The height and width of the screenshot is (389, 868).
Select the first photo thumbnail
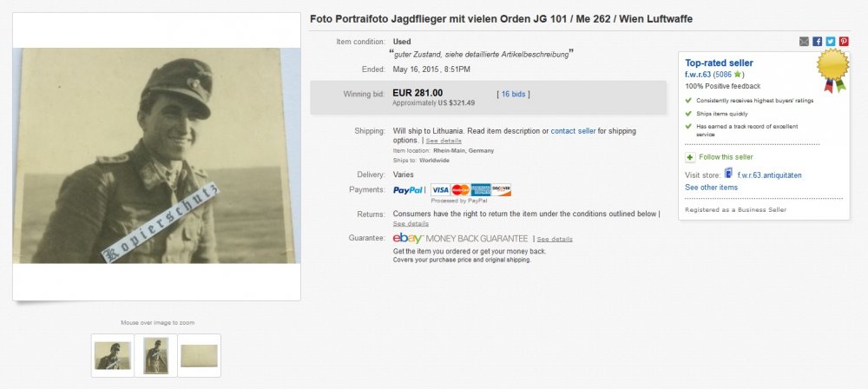pyautogui.click(x=112, y=355)
